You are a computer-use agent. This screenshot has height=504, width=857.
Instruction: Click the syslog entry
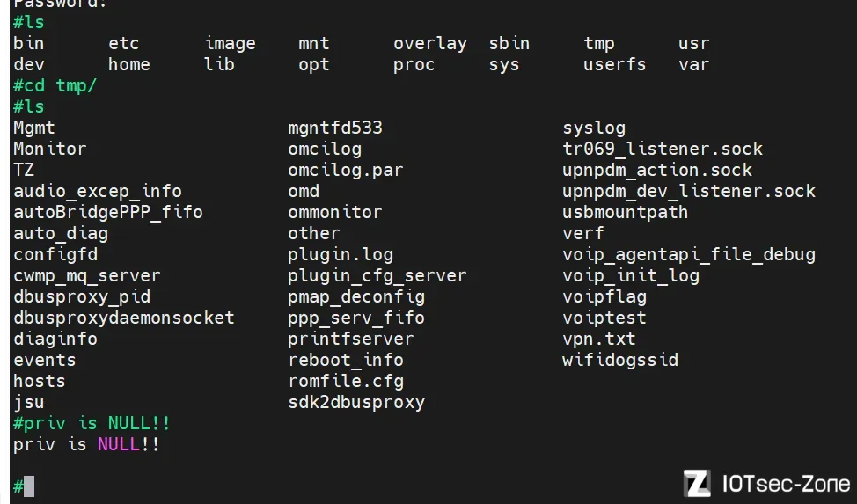(x=594, y=128)
